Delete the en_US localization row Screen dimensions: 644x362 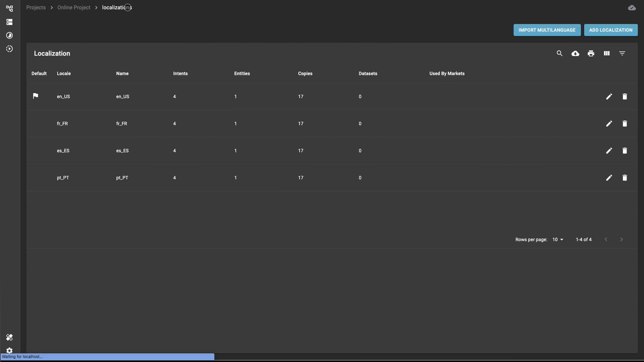coord(625,97)
